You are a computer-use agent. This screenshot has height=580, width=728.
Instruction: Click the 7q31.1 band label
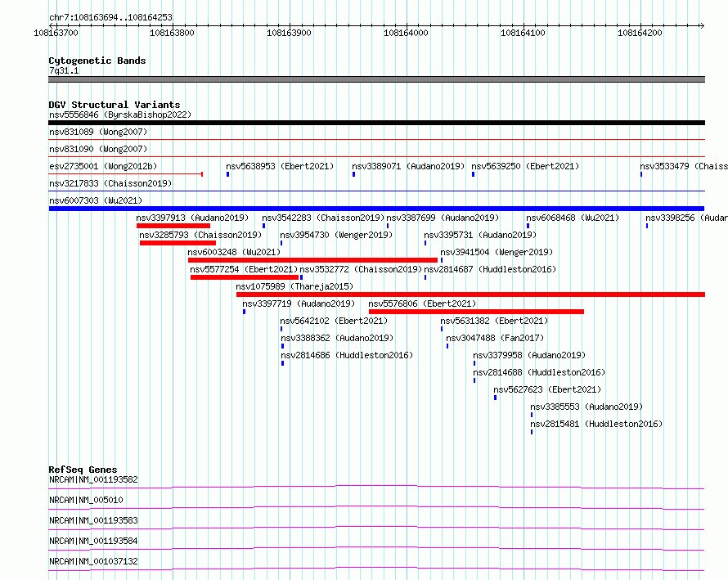click(64, 70)
